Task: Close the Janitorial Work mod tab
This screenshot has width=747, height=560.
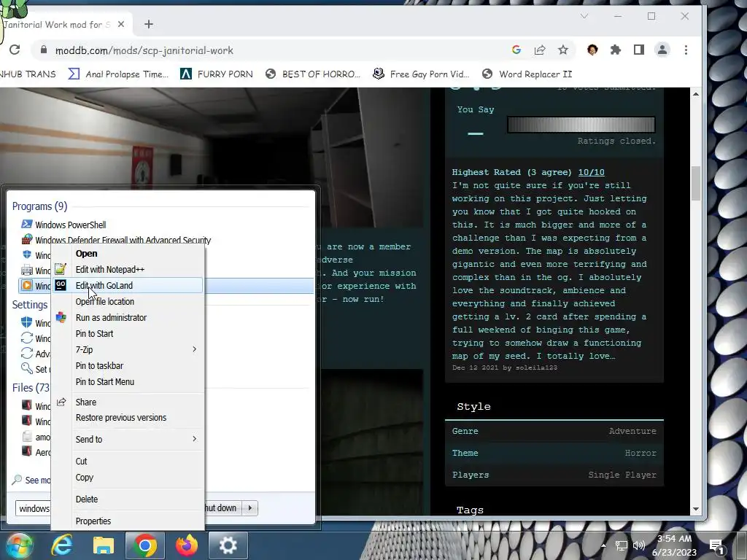Action: [121, 24]
